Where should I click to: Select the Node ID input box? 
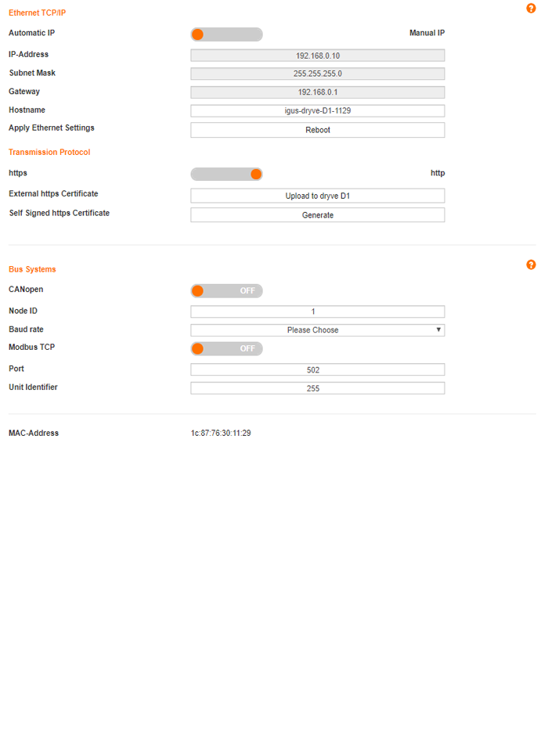317,311
